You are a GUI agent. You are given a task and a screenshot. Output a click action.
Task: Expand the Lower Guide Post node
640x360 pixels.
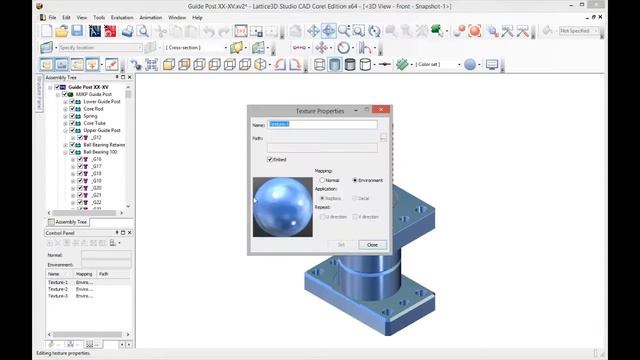click(x=65, y=102)
